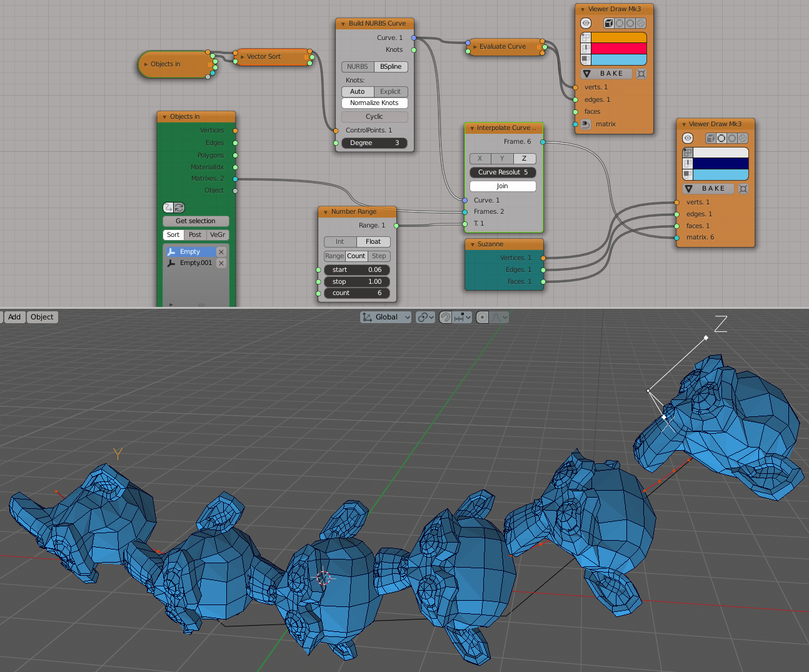Click orange vertex color swatch

(x=618, y=38)
